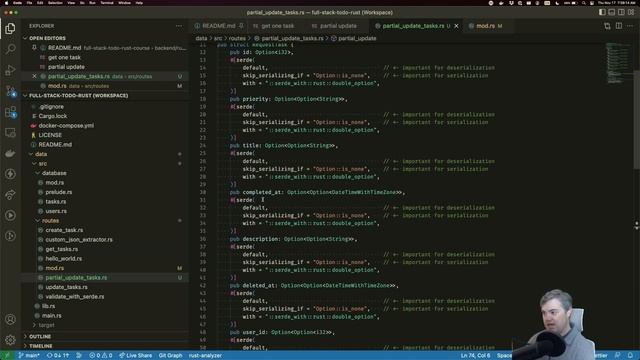This screenshot has width=640, height=360.
Task: Open the Live Share view in activity bar
Action: (x=10, y=195)
